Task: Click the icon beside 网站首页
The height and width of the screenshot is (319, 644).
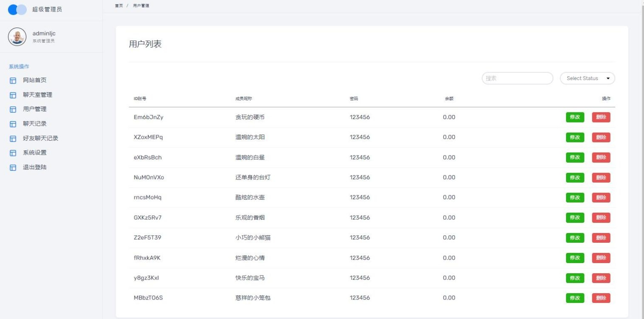Action: coord(13,80)
